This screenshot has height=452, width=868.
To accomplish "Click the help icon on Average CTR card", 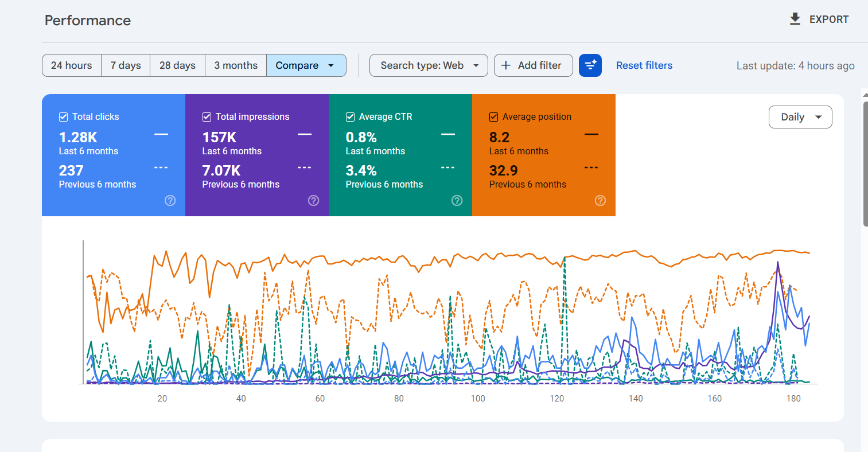I will (457, 201).
